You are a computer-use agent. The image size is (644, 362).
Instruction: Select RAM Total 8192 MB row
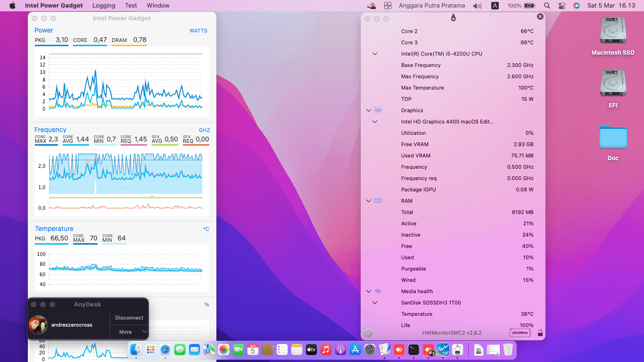[x=453, y=212]
